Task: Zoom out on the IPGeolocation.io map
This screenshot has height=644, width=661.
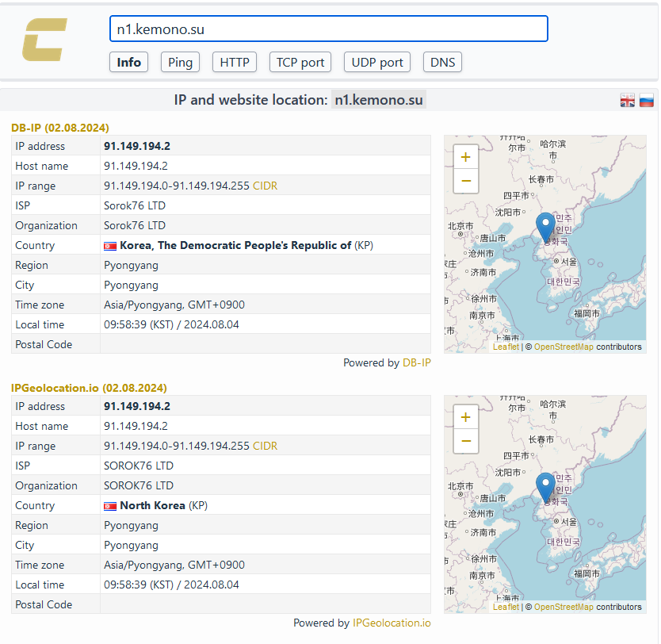Action: click(465, 442)
